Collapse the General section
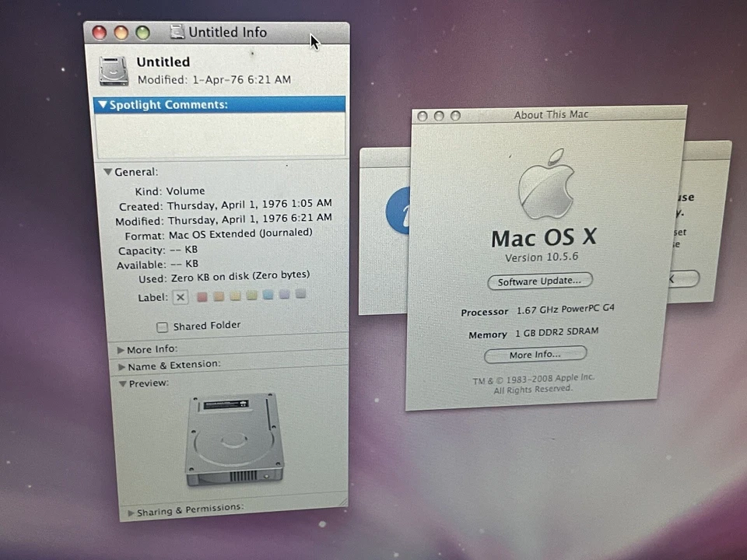 coord(108,171)
